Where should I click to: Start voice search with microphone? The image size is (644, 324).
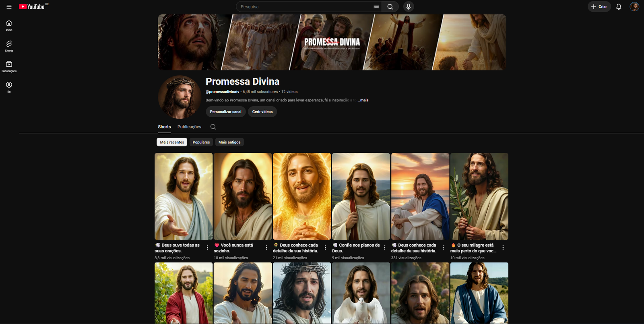[408, 7]
